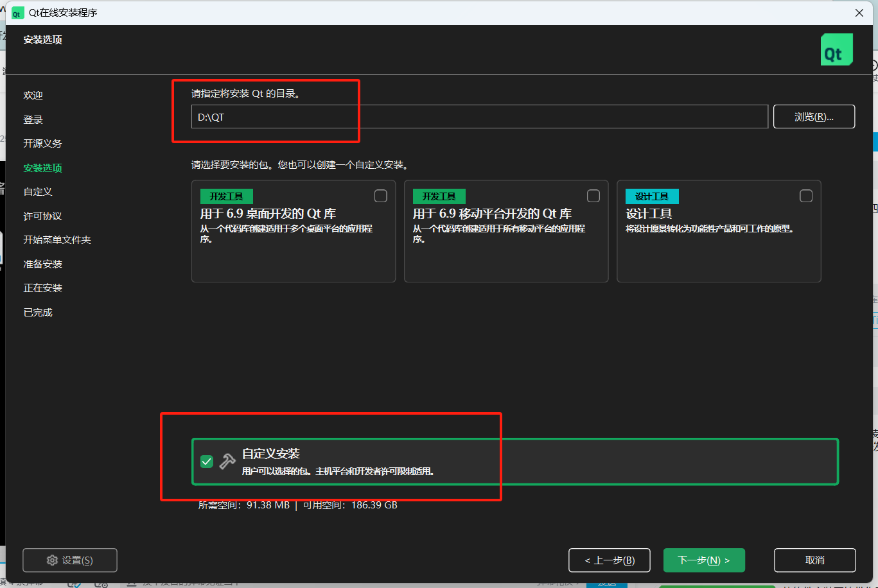878x588 pixels.
Task: Close the Qt在线安装程序 window
Action: click(x=859, y=13)
